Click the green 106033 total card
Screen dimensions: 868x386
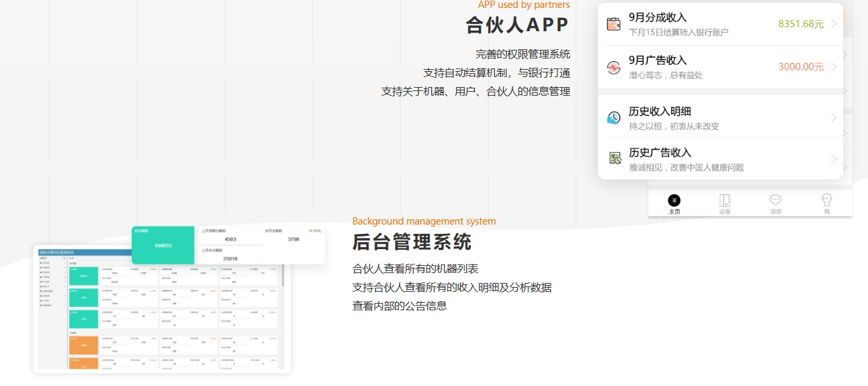pos(163,245)
